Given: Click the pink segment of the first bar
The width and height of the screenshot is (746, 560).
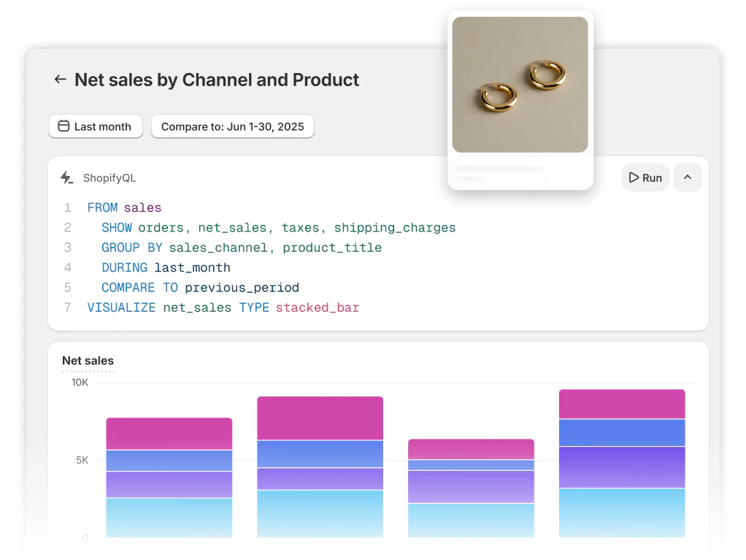Looking at the screenshot, I should coord(169,432).
